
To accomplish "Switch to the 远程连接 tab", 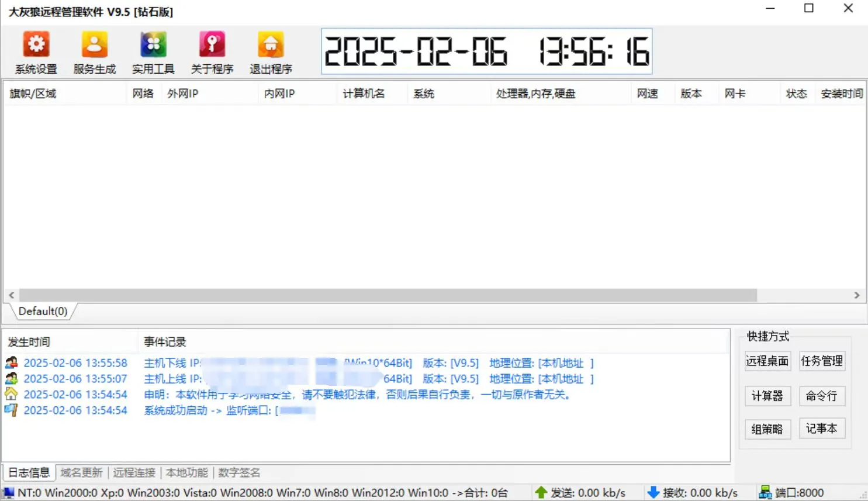I will point(133,472).
